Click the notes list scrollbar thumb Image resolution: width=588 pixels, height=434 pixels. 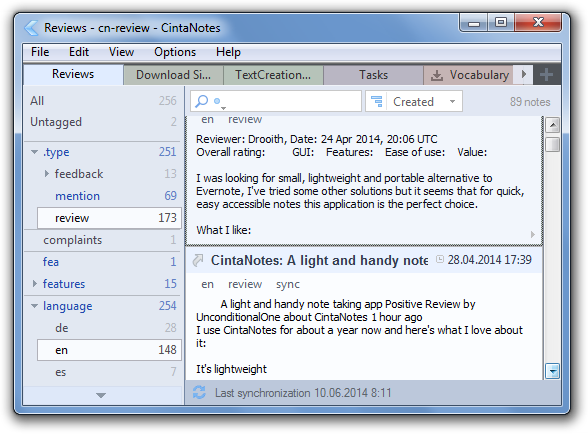(x=552, y=144)
